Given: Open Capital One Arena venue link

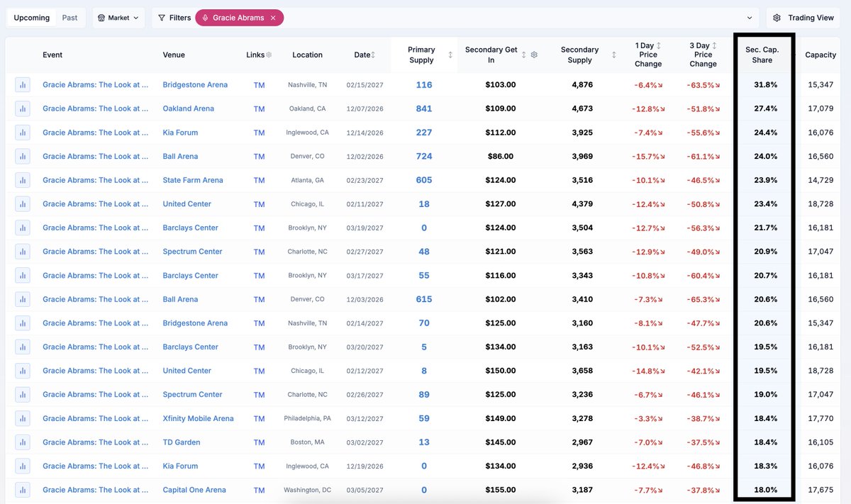Looking at the screenshot, I should (194, 490).
